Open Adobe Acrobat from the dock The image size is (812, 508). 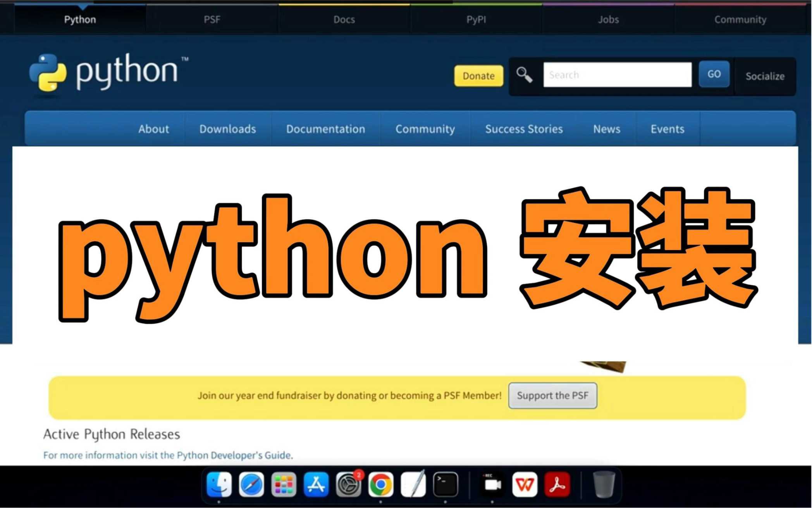tap(557, 484)
